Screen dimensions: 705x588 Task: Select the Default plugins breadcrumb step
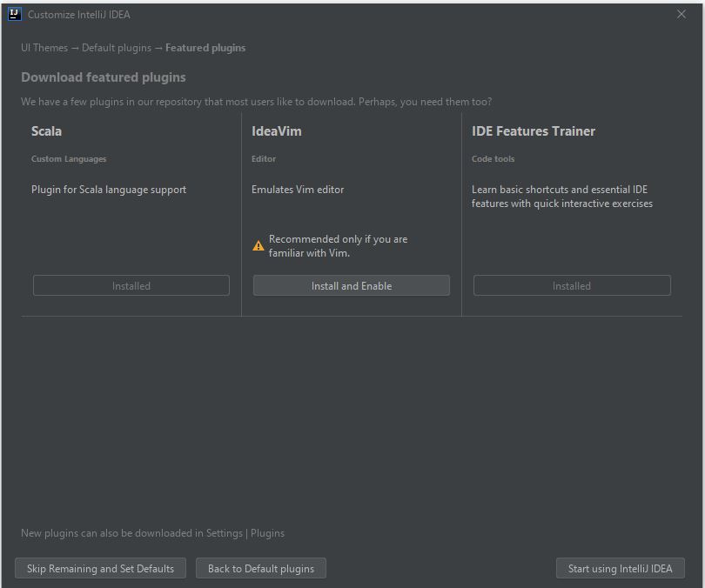(x=117, y=48)
